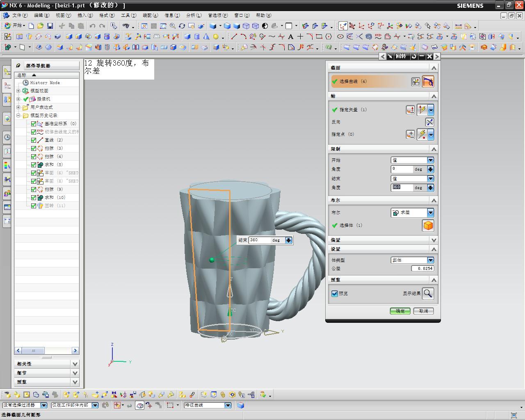The width and height of the screenshot is (525, 420).
Task: Click the Select Body cube icon
Action: (x=428, y=225)
